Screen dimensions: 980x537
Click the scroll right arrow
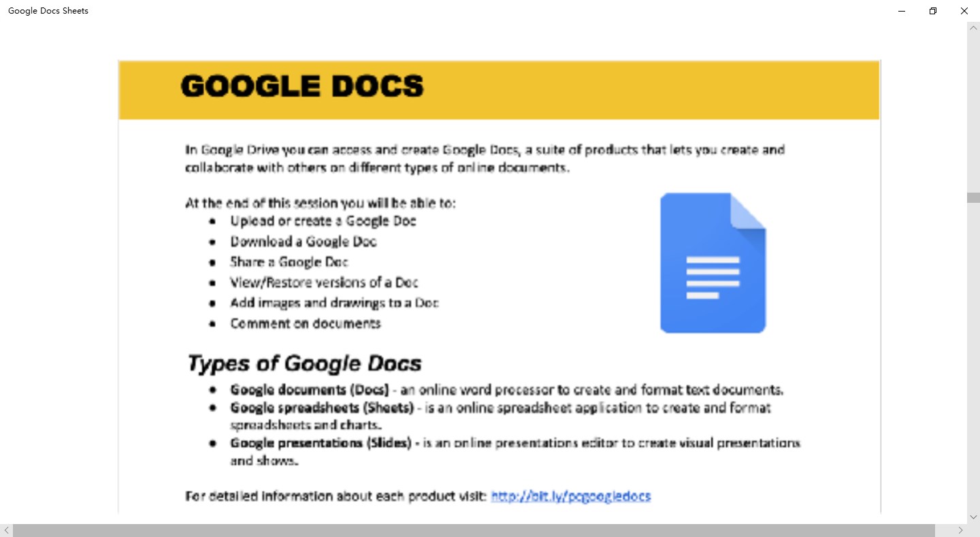click(x=961, y=530)
